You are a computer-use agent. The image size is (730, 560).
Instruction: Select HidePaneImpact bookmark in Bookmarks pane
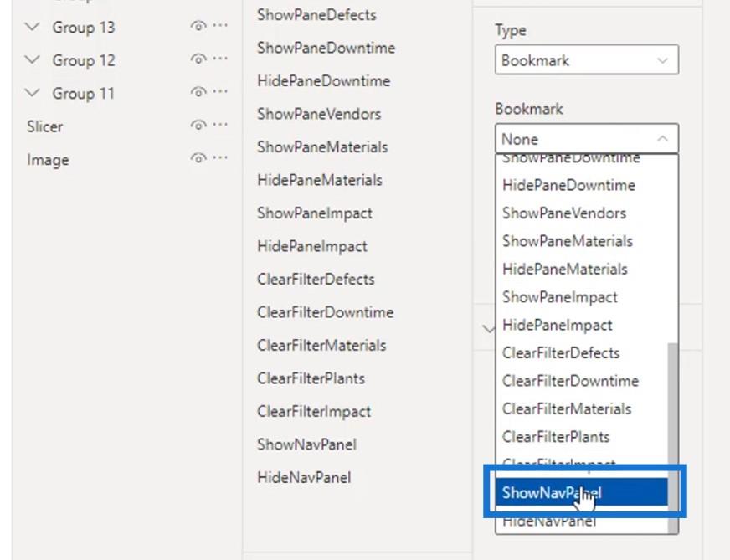click(312, 247)
